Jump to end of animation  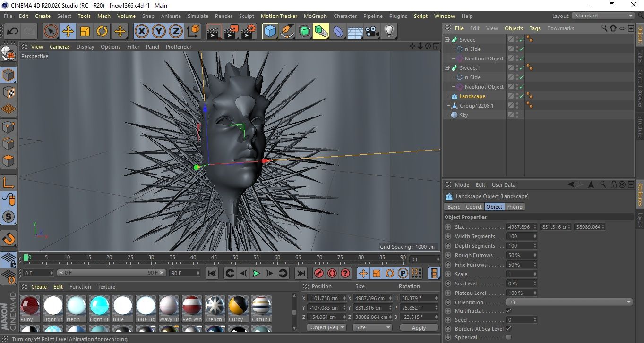click(x=301, y=273)
